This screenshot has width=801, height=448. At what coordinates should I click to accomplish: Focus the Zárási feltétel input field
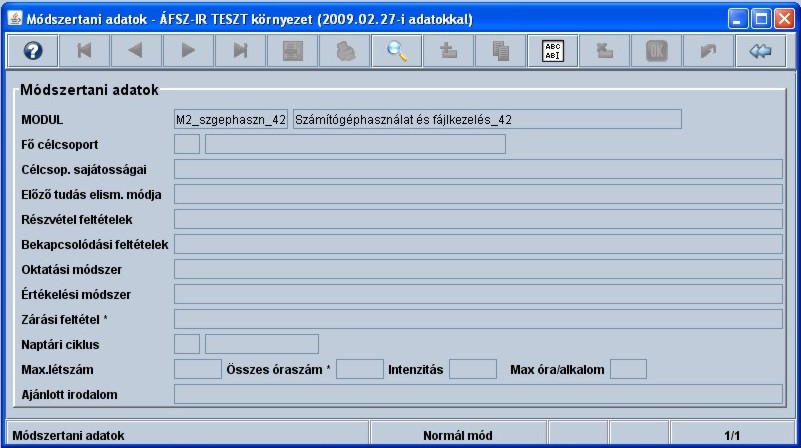(x=478, y=319)
